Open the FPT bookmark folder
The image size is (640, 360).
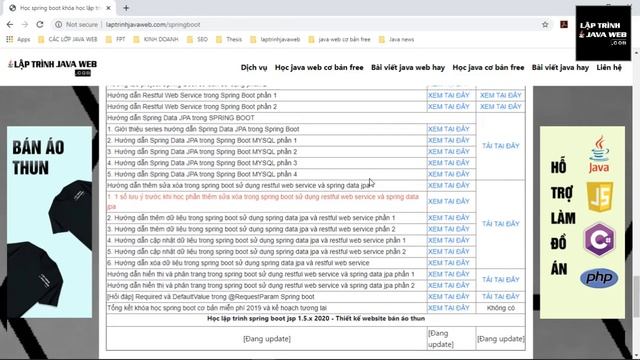point(116,40)
